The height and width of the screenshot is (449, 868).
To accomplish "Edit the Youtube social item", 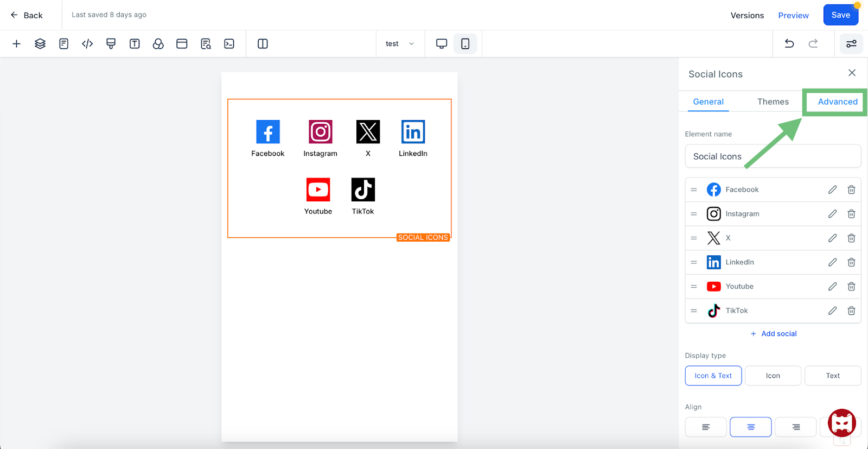I will coord(832,286).
